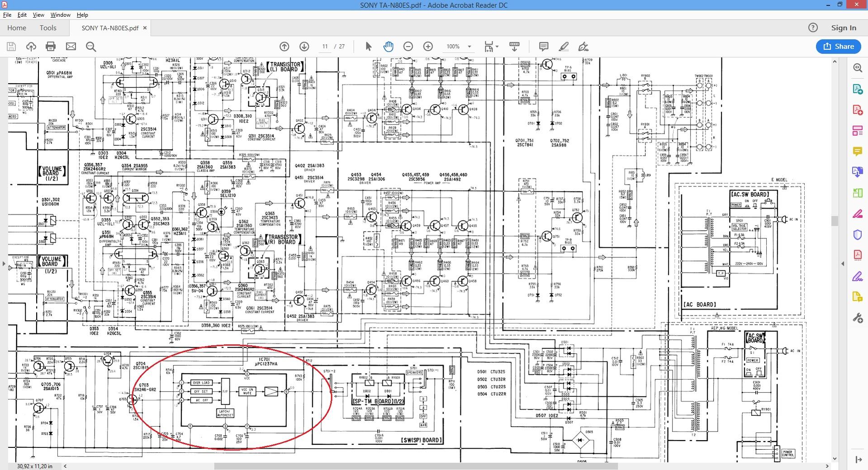Collapse the right tools pane arrow
This screenshot has width=868, height=470.
click(x=842, y=263)
